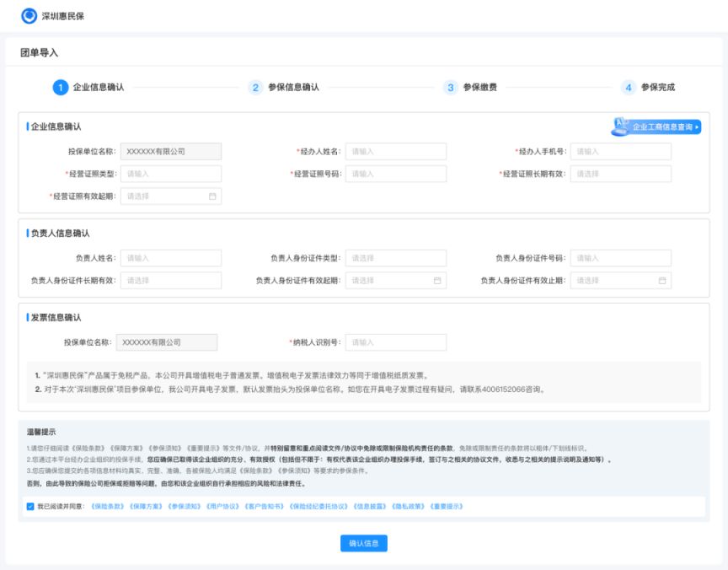Open 负责人身份证件有效止期 date field
Image resolution: width=728 pixels, height=570 pixels.
point(621,281)
